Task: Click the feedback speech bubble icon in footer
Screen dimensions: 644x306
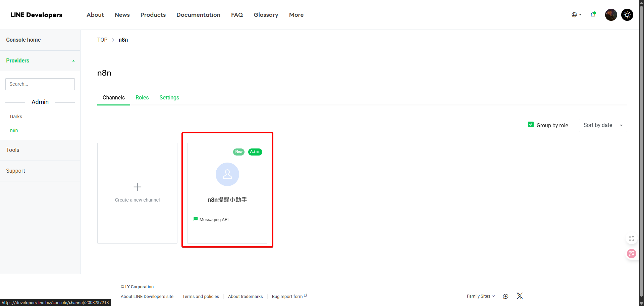Action: click(x=505, y=297)
